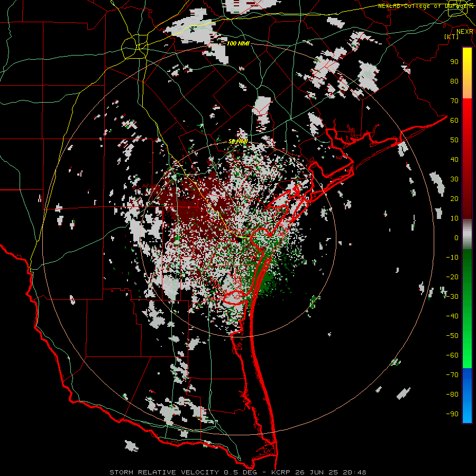Click the 26 JUN 25 date text

(317, 472)
